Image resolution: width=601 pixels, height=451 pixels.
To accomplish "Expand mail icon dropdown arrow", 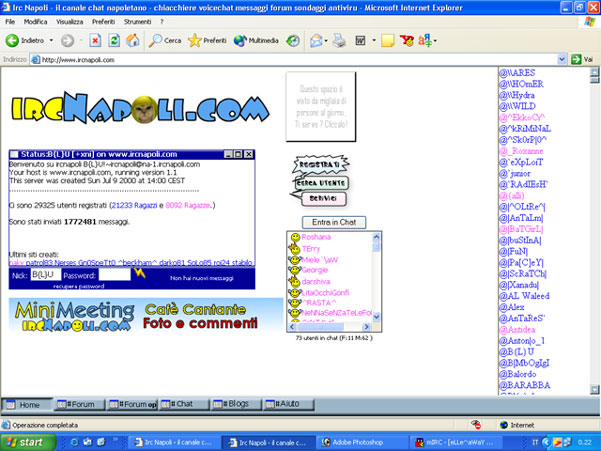I will click(326, 41).
